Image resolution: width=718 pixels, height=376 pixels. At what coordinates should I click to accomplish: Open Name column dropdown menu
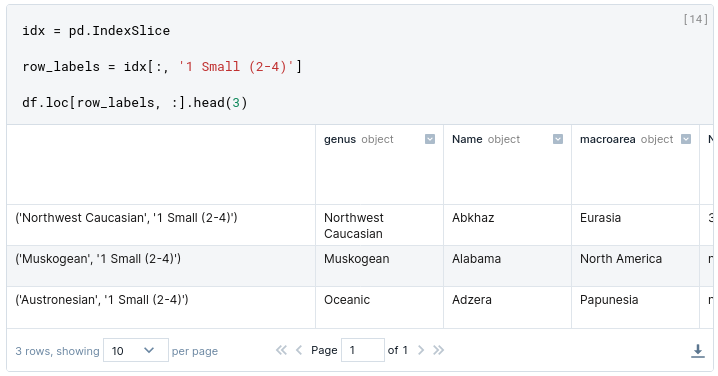(x=557, y=139)
